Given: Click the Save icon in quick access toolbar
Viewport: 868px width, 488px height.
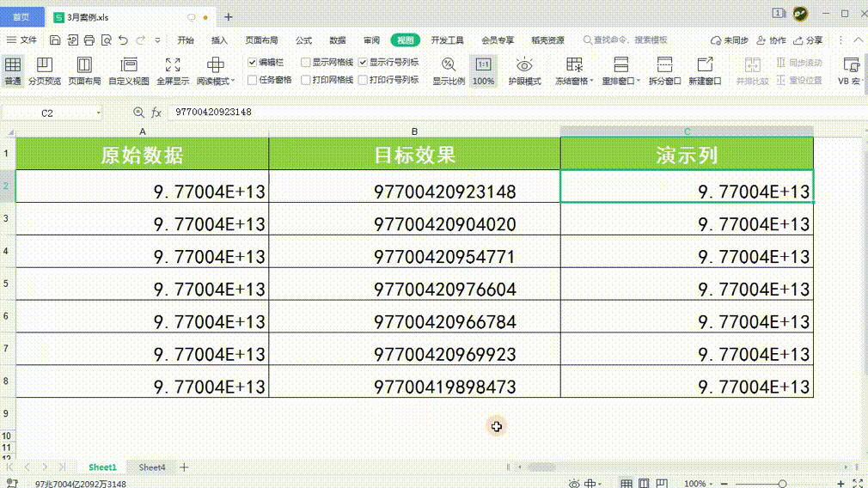Looking at the screenshot, I should coord(55,40).
